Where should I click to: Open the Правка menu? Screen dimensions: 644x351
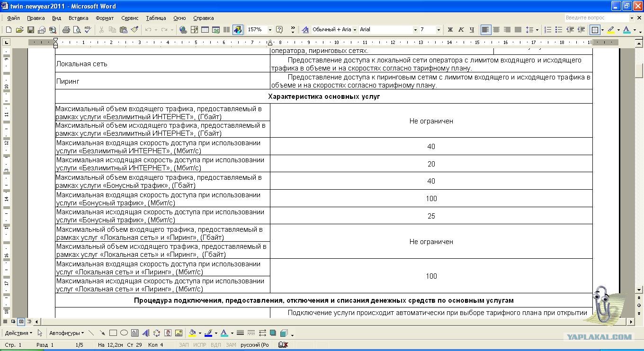(36, 18)
